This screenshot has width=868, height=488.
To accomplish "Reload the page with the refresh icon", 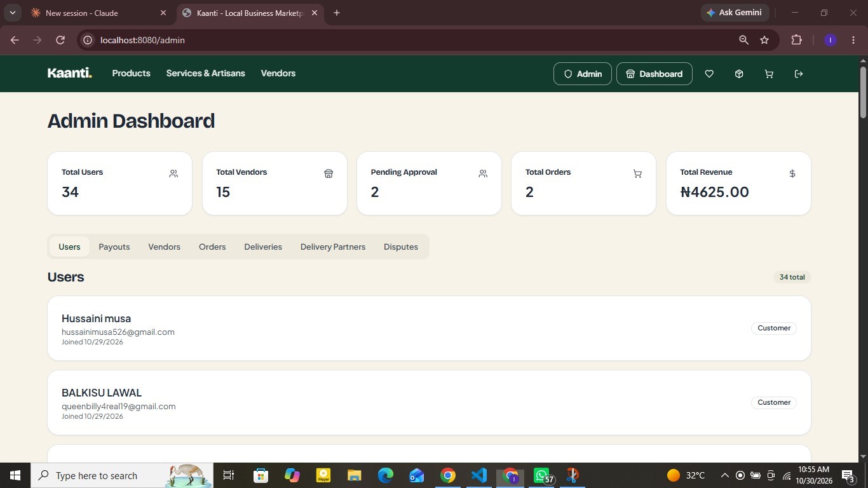I will pos(60,40).
